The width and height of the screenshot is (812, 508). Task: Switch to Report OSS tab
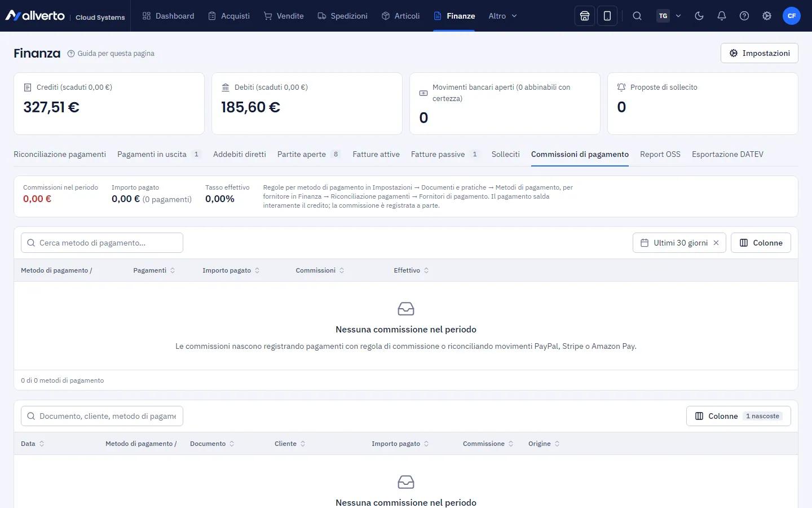coord(660,154)
